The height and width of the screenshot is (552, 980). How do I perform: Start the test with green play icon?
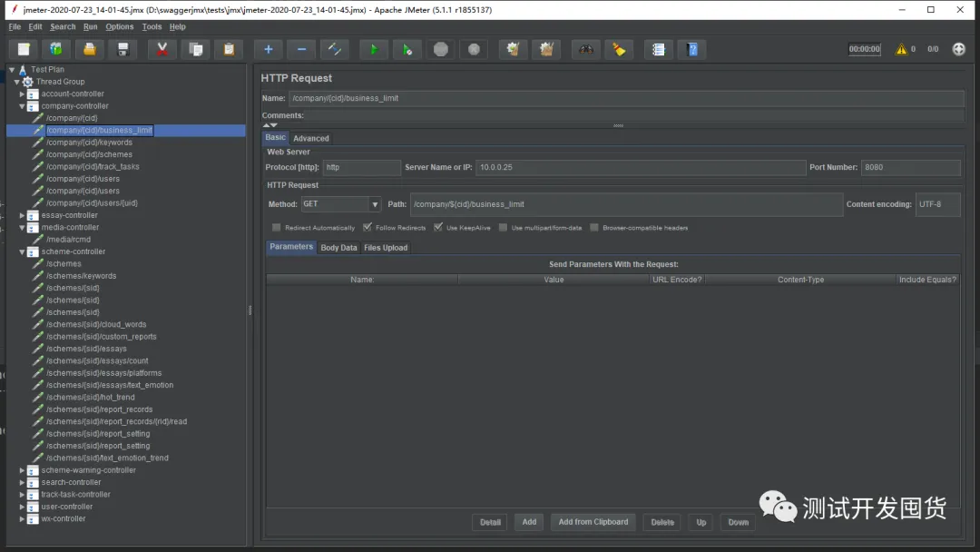374,49
